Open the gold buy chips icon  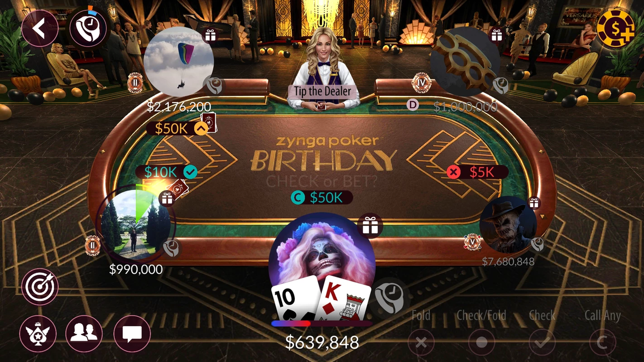(616, 29)
